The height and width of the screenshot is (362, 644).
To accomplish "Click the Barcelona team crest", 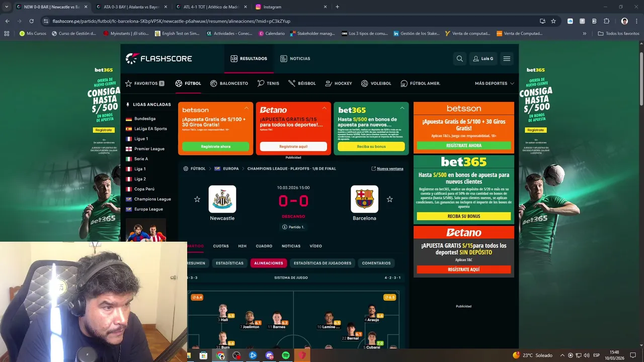I will pyautogui.click(x=364, y=199).
